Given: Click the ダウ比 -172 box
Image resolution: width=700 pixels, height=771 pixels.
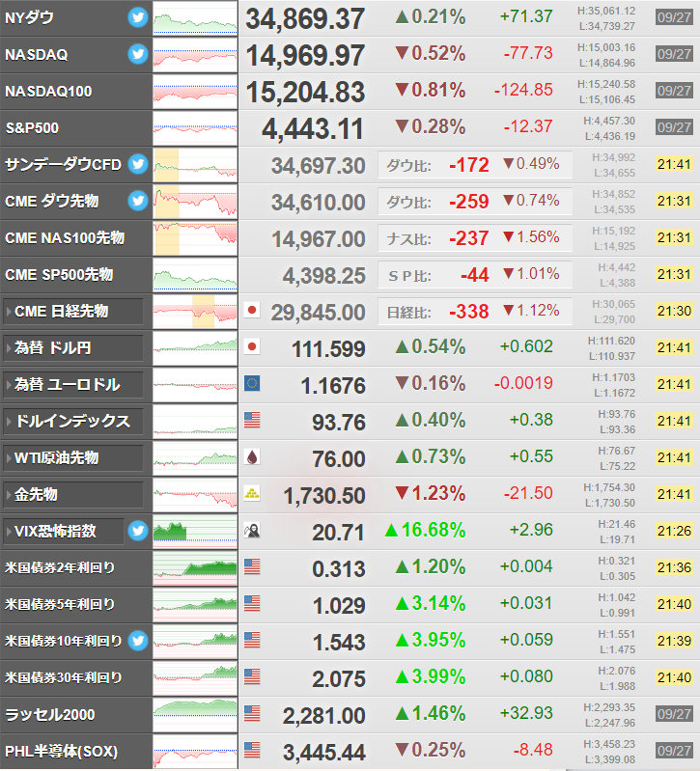Looking at the screenshot, I should (x=475, y=165).
